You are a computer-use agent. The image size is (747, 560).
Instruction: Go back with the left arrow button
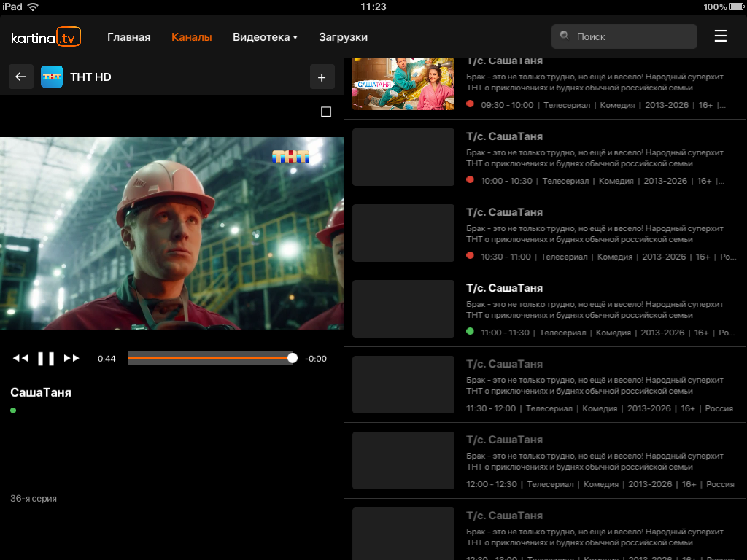[x=21, y=77]
